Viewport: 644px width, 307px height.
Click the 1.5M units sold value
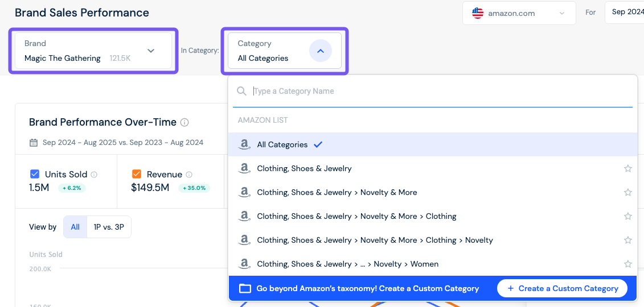click(x=40, y=188)
